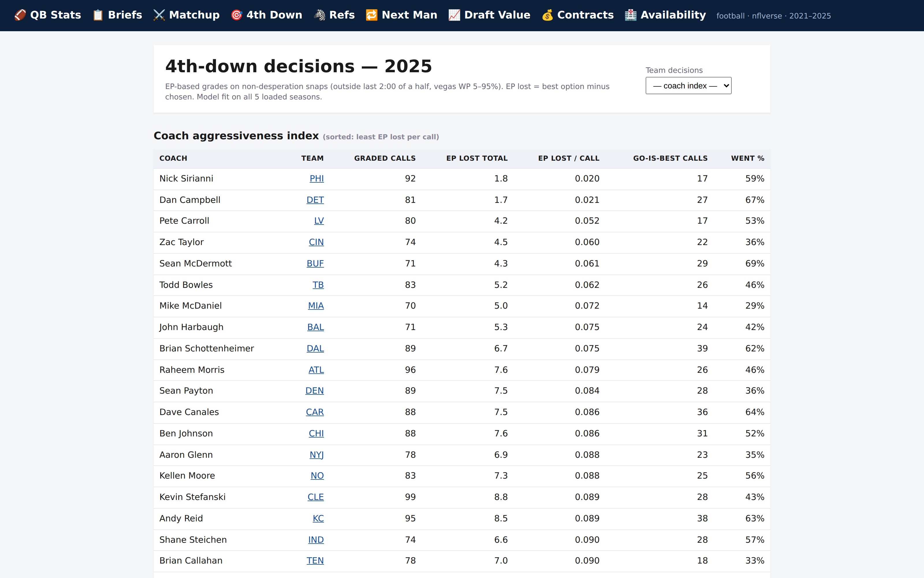924x578 pixels.
Task: Open the DET team link
Action: [315, 200]
